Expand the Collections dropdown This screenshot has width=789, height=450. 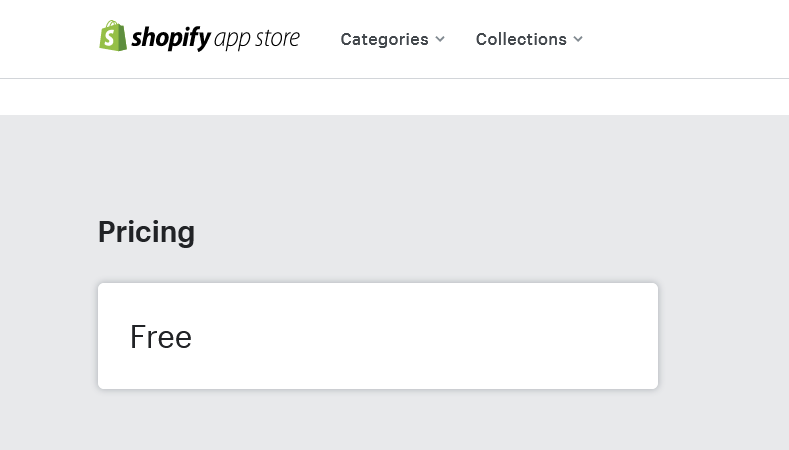tap(529, 39)
